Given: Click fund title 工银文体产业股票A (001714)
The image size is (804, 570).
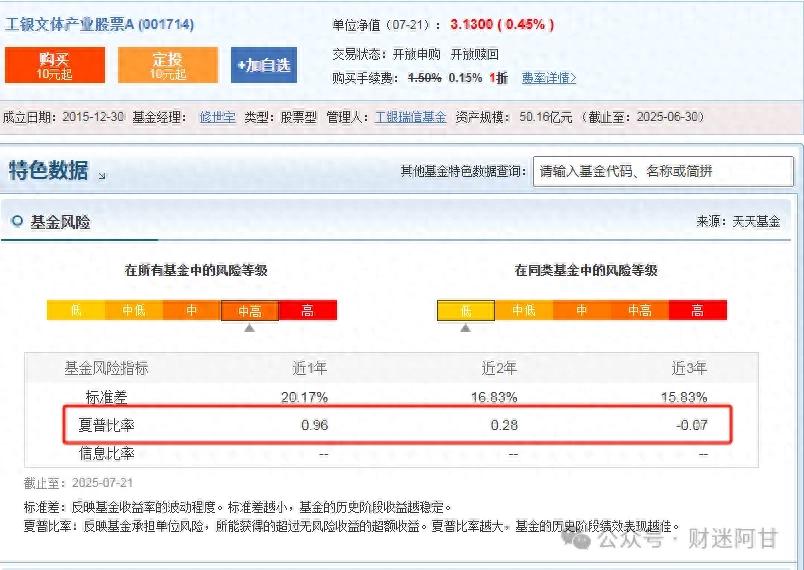Looking at the screenshot, I should (x=99, y=24).
